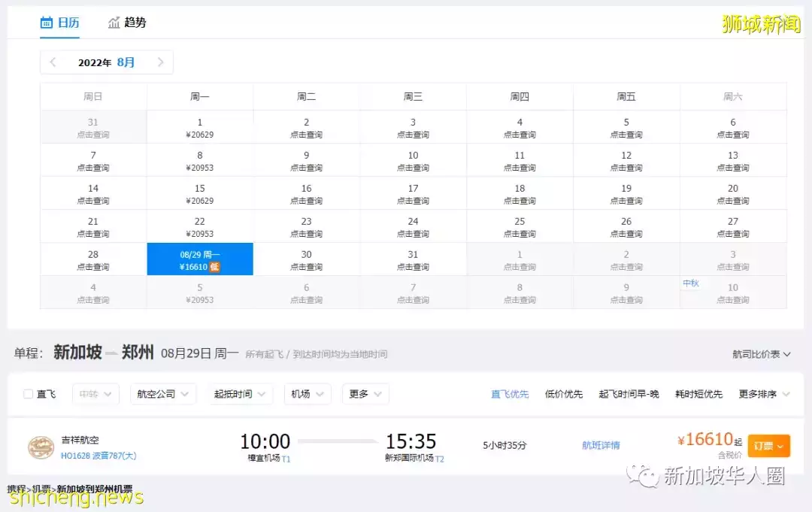The width and height of the screenshot is (812, 512).
Task: Select 低价优先 lowest-price sorting
Action: 563,393
